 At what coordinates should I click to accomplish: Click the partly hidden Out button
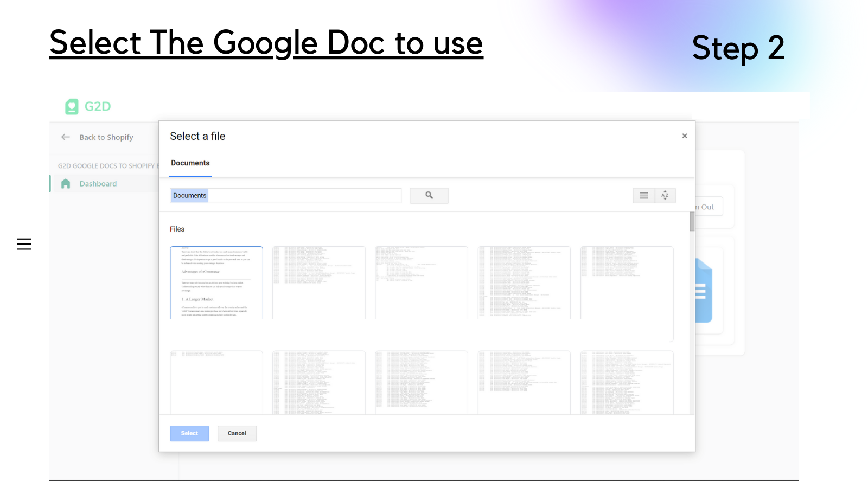[709, 207]
